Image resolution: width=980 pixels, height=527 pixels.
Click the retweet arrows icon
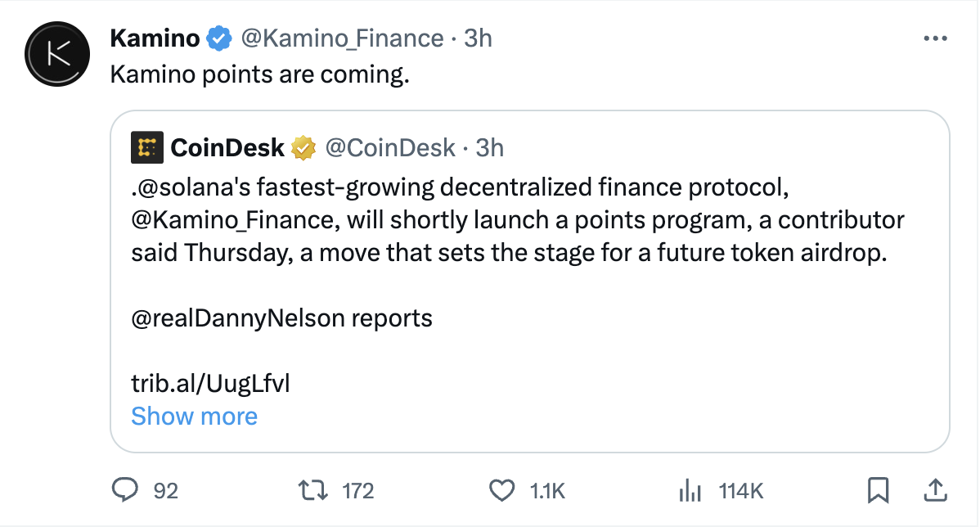[314, 490]
